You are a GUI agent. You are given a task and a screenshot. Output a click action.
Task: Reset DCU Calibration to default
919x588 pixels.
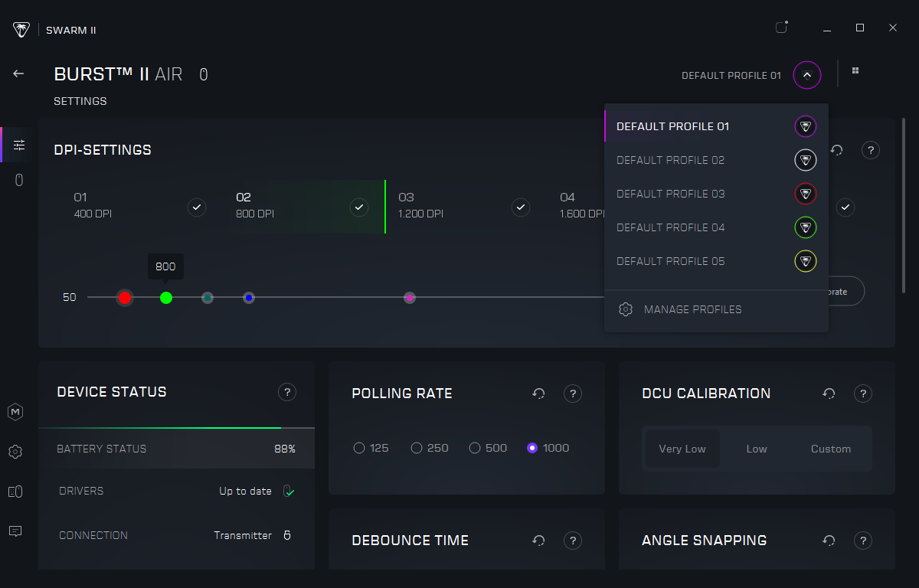point(829,394)
